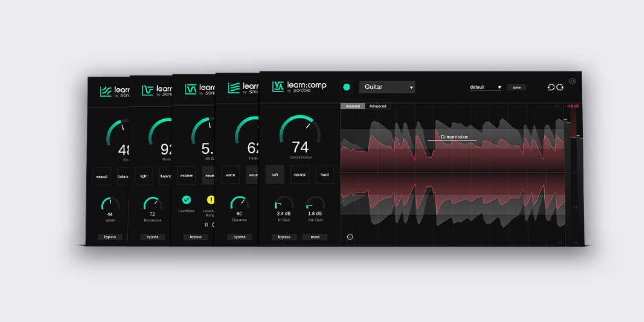Click the learn:comp logo icon

pyautogui.click(x=278, y=87)
